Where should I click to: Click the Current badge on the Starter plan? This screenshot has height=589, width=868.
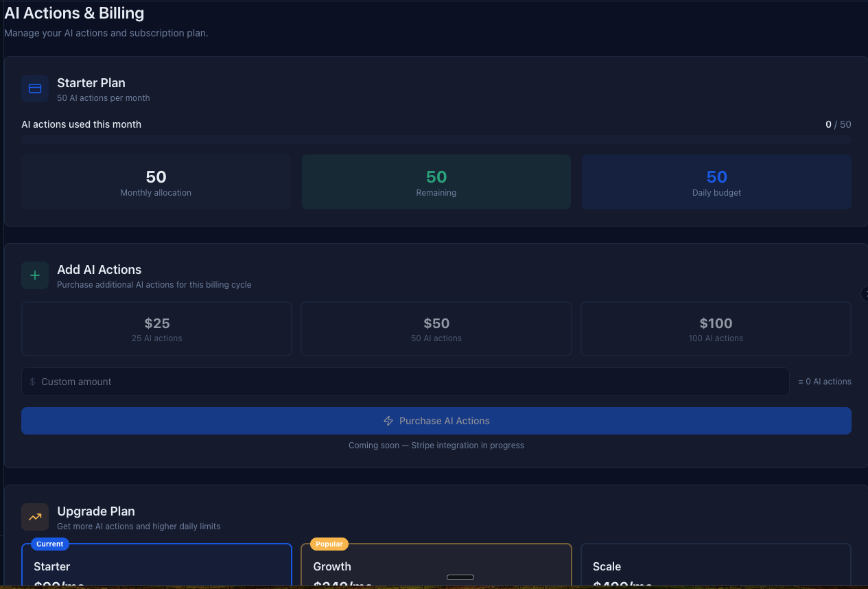[49, 544]
